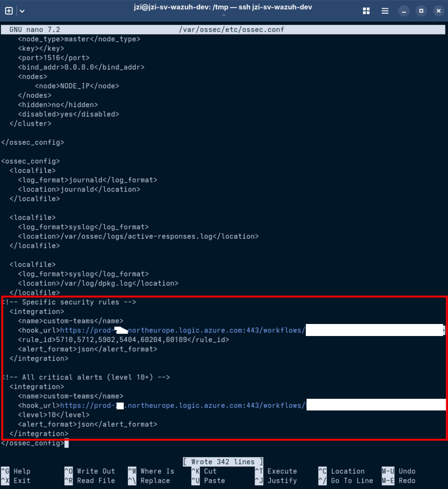Click the 'All critical alerts (level 10+)' comment
This screenshot has height=489, width=448.
coord(86,377)
